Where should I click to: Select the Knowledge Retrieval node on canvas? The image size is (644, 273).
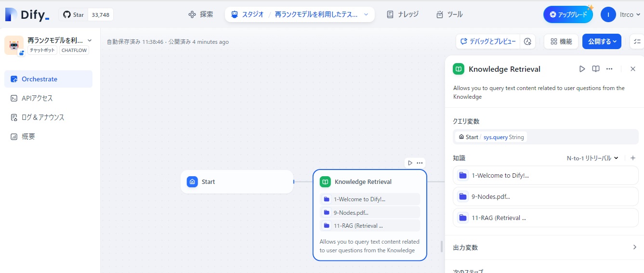click(x=370, y=215)
